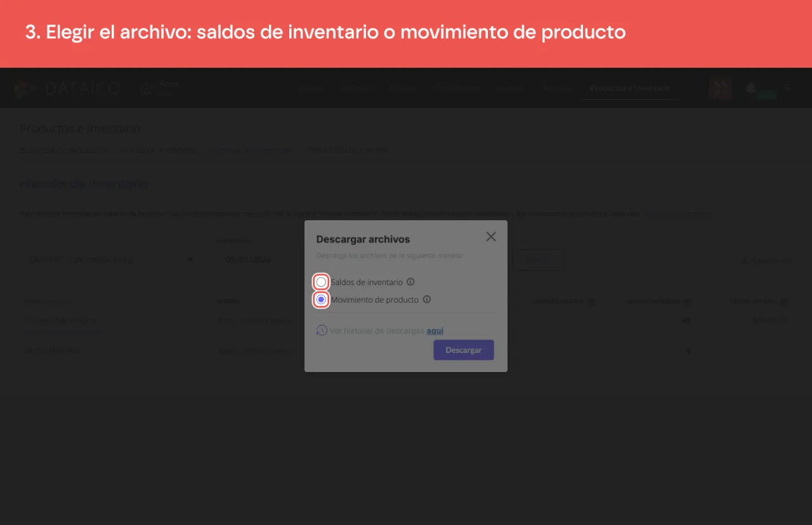Click the Dataico logo in header
The image size is (812, 525).
67,88
